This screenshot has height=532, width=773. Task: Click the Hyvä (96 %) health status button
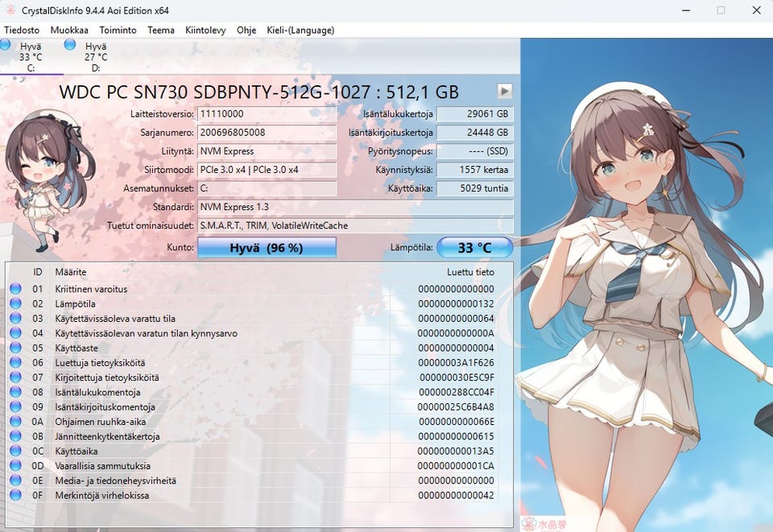point(267,248)
